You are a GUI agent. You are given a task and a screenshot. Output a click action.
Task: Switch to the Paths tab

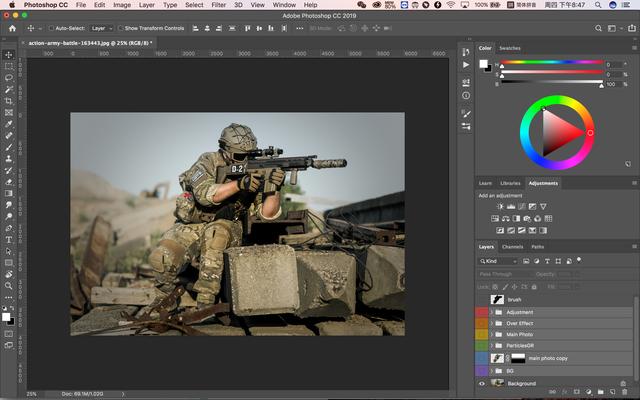(x=538, y=247)
